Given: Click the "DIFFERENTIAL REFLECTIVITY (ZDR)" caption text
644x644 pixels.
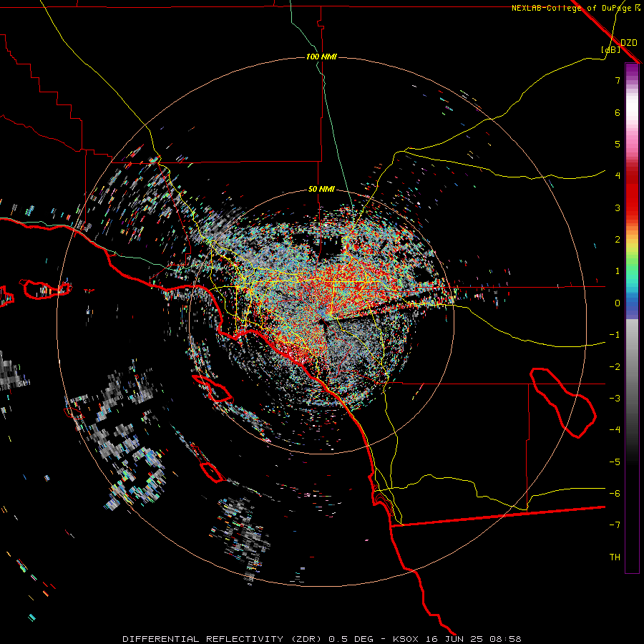Looking at the screenshot, I should coord(223,639).
